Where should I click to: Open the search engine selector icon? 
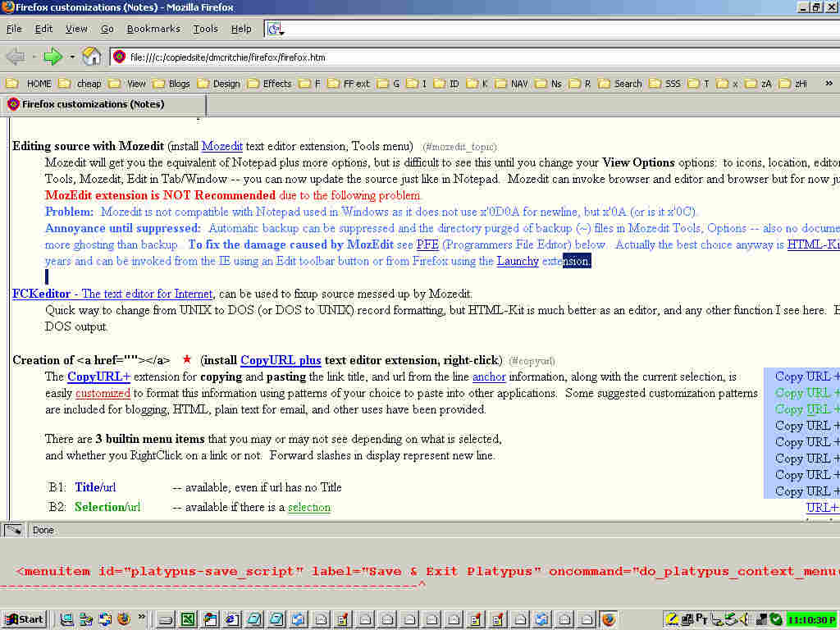point(275,29)
